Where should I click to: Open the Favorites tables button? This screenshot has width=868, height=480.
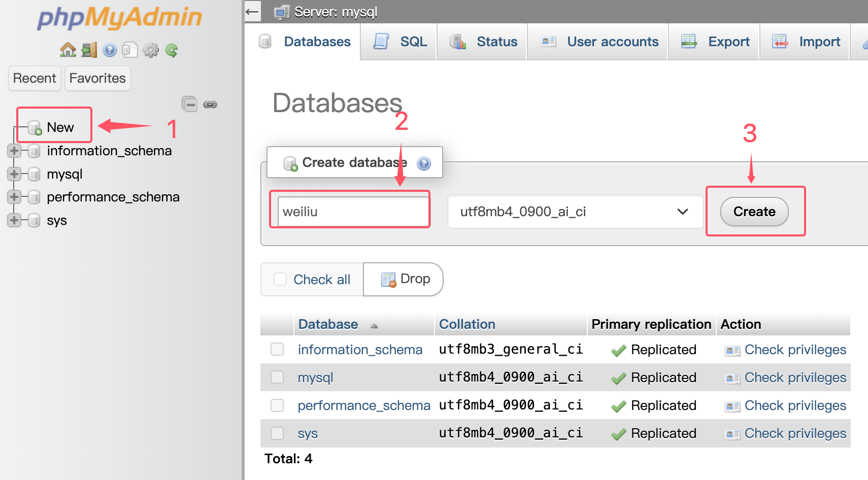point(97,78)
